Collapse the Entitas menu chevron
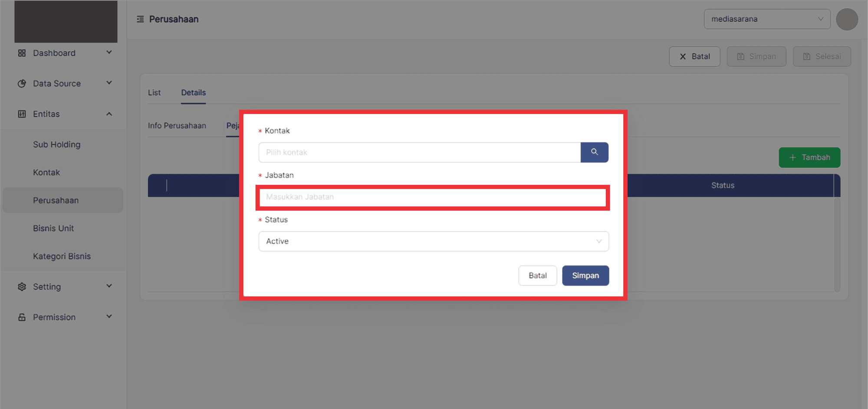Screen dimensions: 868x409 click(x=109, y=114)
